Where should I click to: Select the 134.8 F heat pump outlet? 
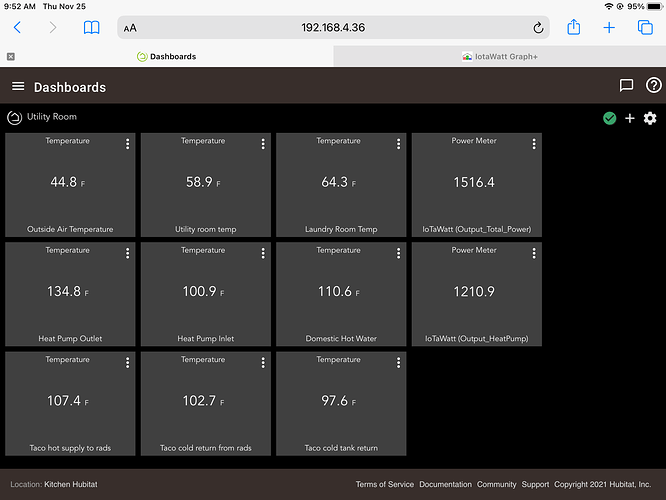(x=68, y=291)
